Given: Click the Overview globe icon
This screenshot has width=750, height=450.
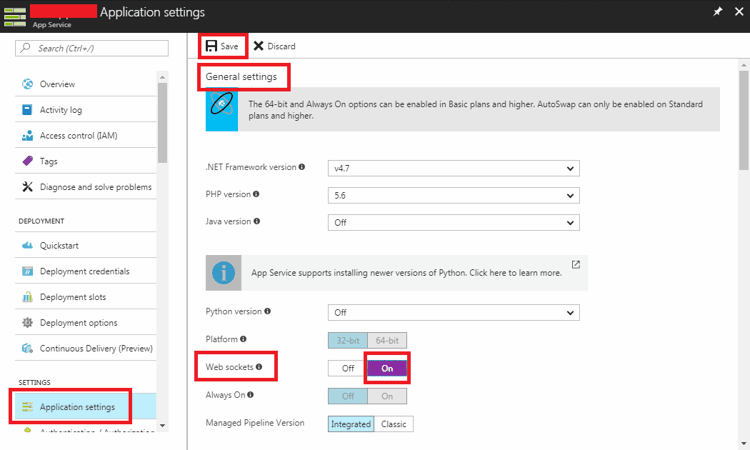Looking at the screenshot, I should [x=28, y=84].
